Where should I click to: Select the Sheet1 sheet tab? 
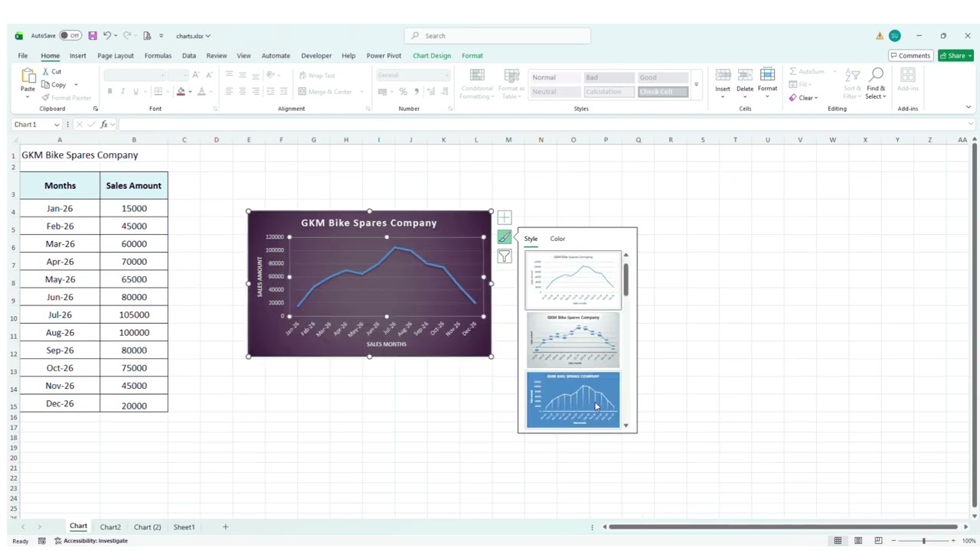click(x=184, y=527)
